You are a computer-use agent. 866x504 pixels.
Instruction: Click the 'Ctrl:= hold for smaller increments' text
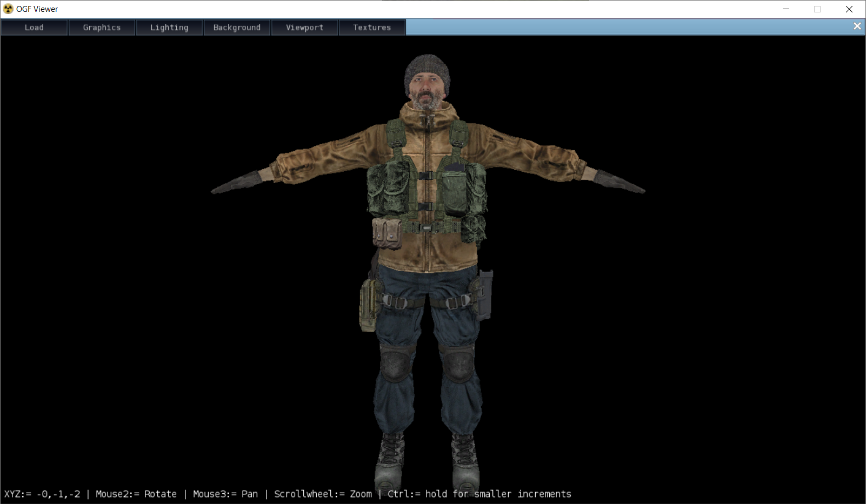click(479, 494)
